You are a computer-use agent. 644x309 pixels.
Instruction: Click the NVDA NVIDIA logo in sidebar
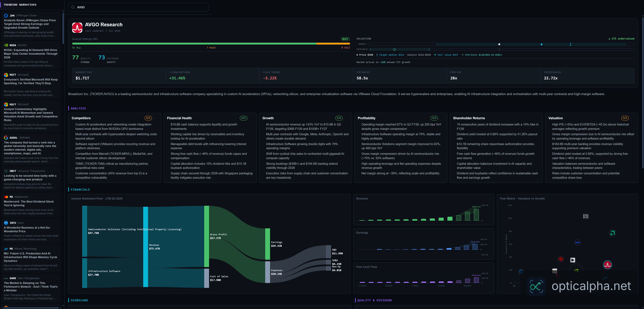[x=6, y=45]
